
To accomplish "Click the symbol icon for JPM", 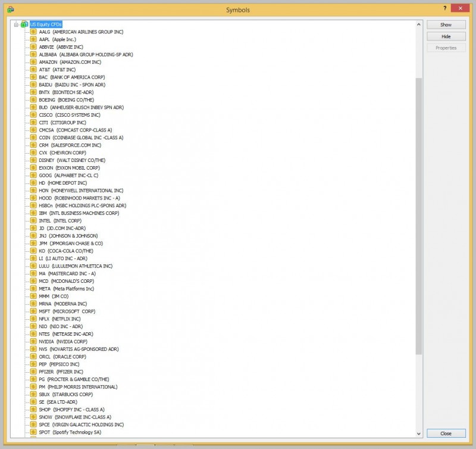I will [33, 243].
